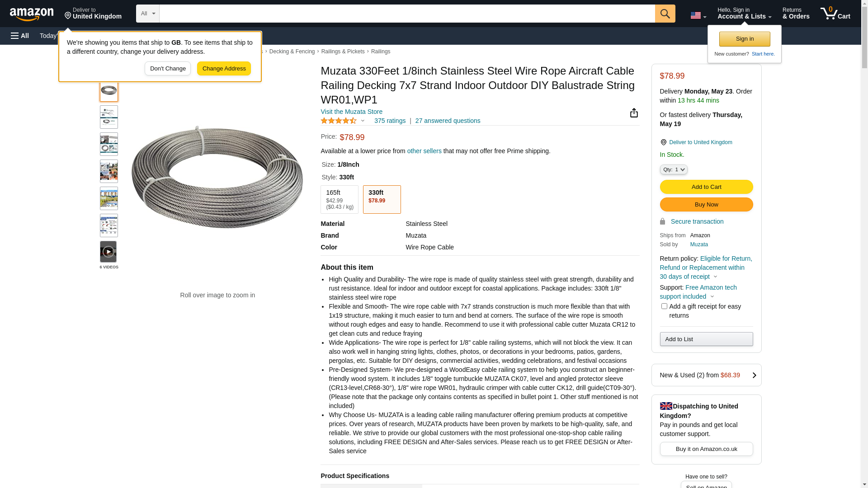Select the 165ft style option
This screenshot has height=488, width=868.
tap(339, 199)
